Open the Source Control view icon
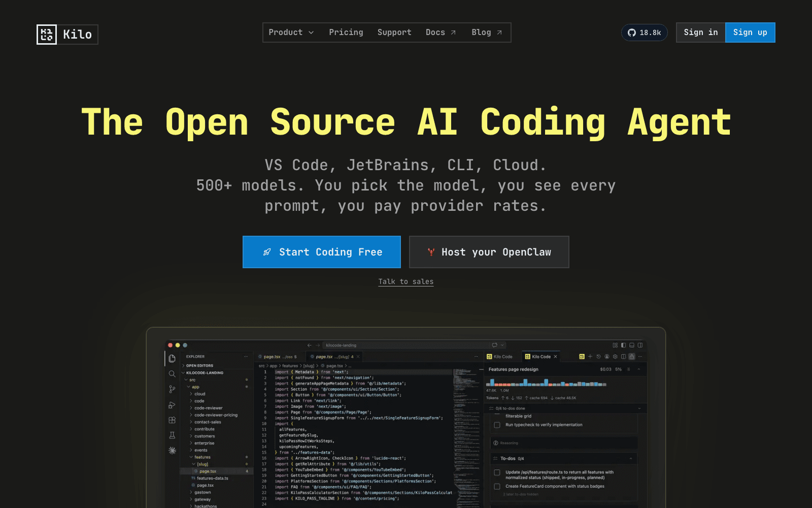Screen dimensions: 812x508 click(x=172, y=389)
